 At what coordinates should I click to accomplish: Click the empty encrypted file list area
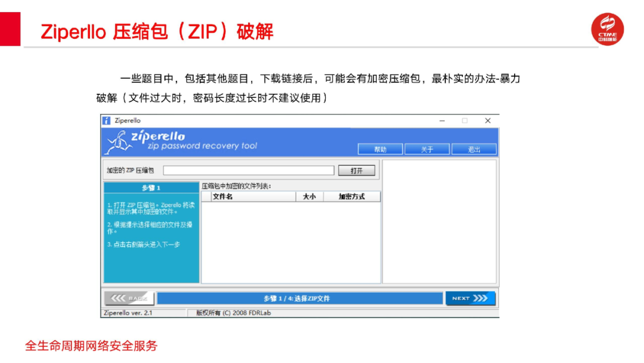(291, 242)
